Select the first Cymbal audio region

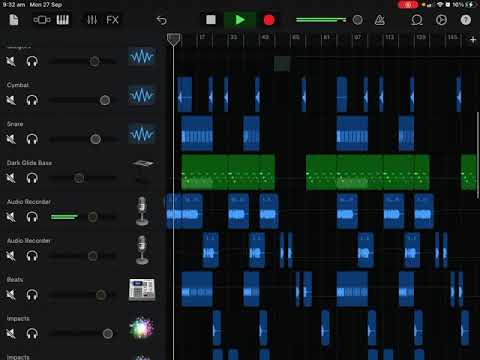(x=185, y=94)
